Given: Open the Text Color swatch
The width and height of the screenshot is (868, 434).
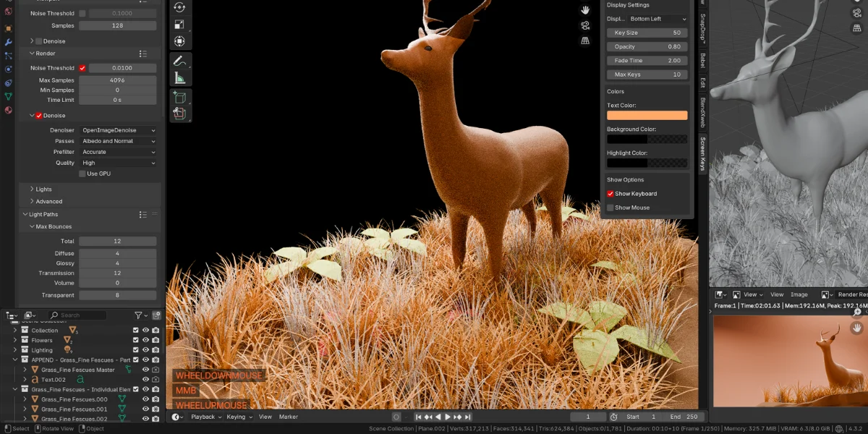Looking at the screenshot, I should 647,115.
